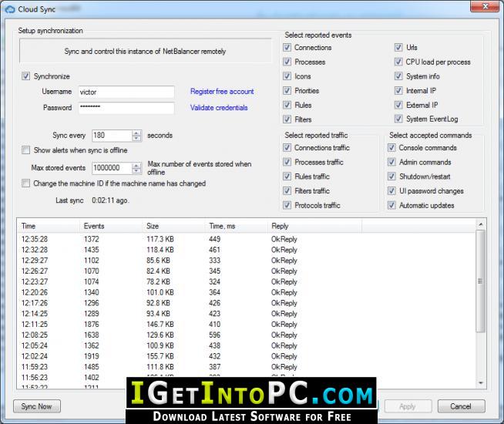Click the Validate credentials link

coord(219,108)
